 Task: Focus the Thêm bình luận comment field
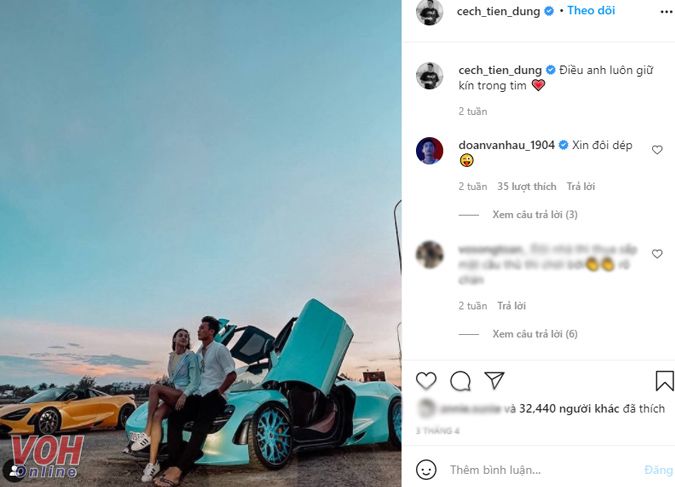[542, 470]
